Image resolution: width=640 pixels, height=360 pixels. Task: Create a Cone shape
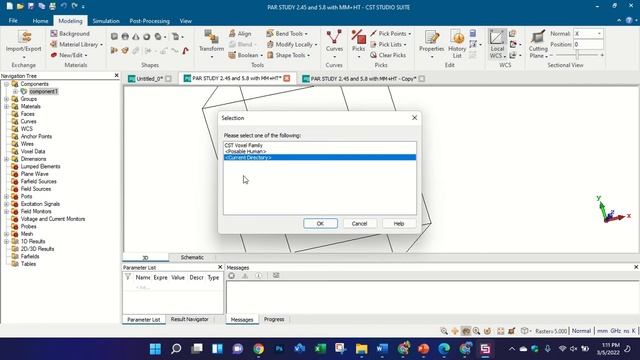coord(136,37)
